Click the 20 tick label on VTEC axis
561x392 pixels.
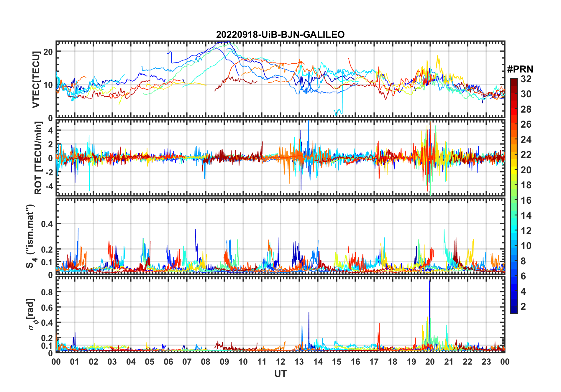coord(48,52)
